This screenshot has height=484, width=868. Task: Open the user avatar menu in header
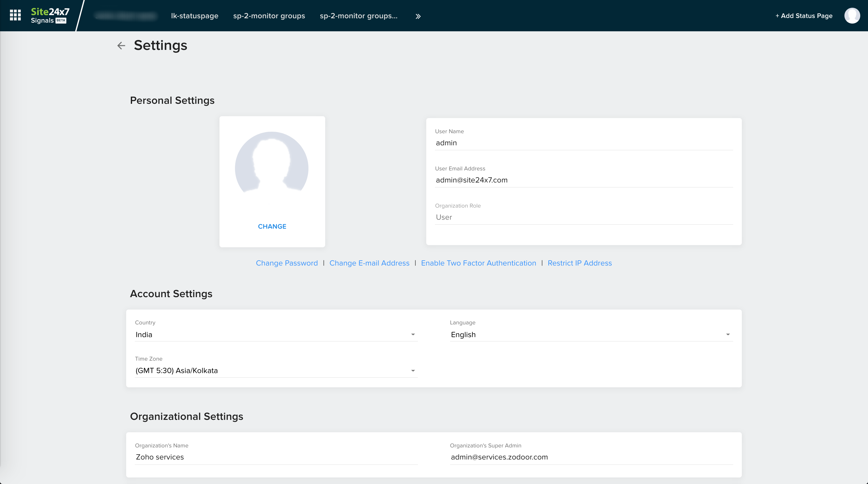click(x=852, y=15)
